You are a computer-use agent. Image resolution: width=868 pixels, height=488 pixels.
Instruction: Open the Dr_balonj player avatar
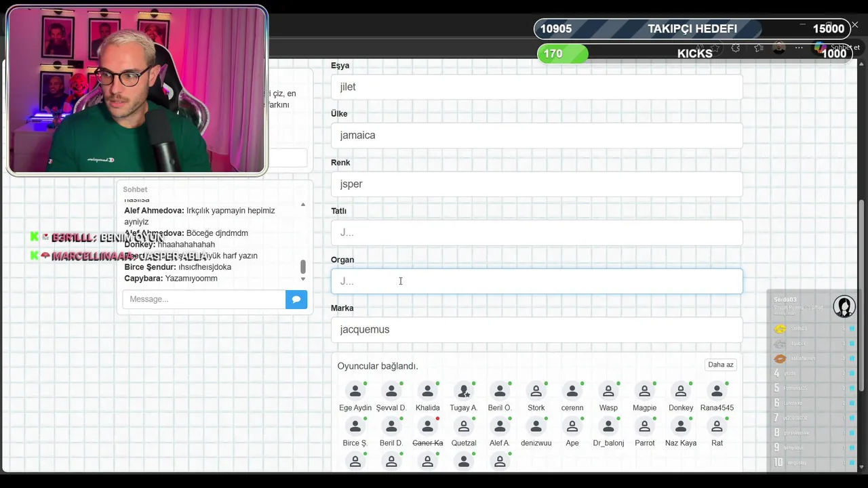(x=608, y=426)
